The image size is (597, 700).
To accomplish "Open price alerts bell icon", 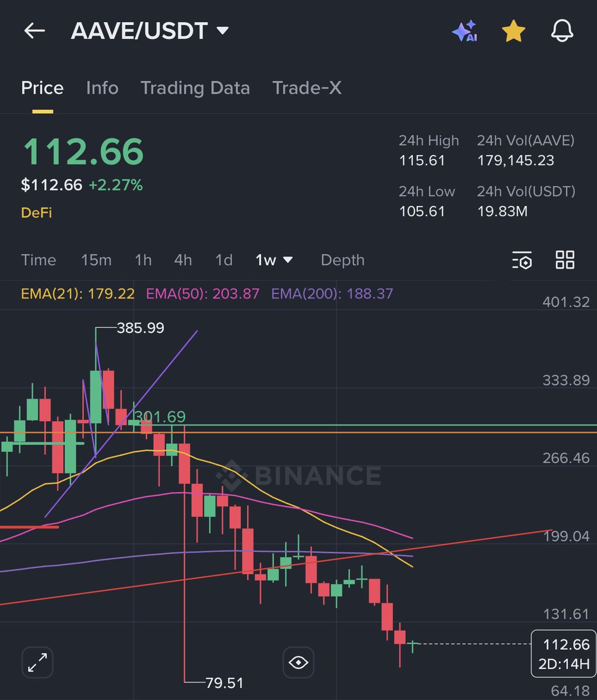I will click(x=562, y=31).
